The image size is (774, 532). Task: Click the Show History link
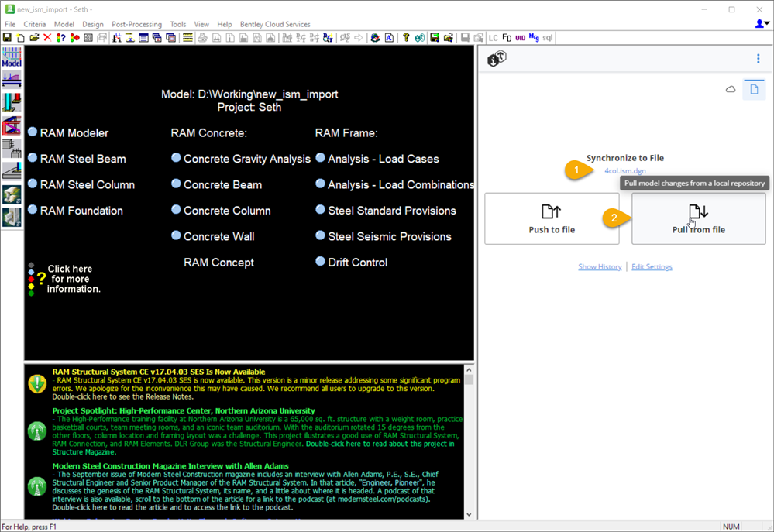click(x=600, y=266)
